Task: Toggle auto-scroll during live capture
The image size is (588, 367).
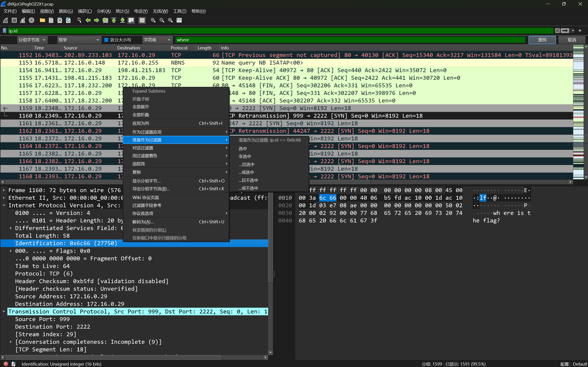Action: (131, 20)
